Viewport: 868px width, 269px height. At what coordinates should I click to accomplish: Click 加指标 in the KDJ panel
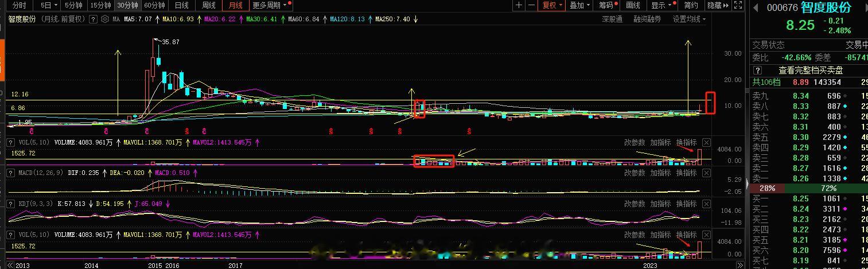[x=660, y=204]
